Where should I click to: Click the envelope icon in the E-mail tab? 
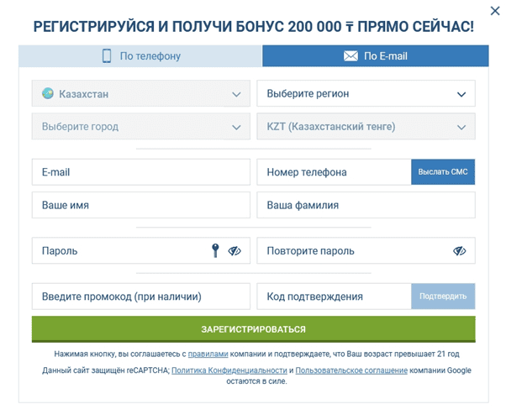[351, 56]
